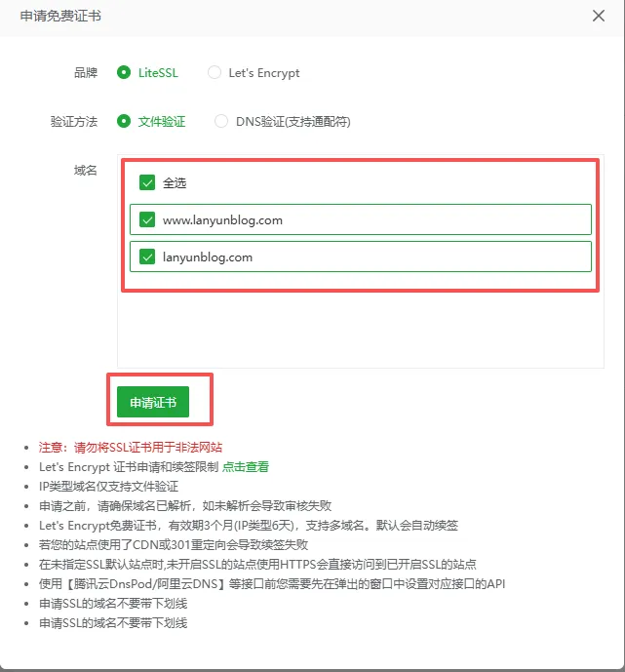The image size is (625, 672).
Task: Click the Let's Encrypt label text
Action: (264, 73)
